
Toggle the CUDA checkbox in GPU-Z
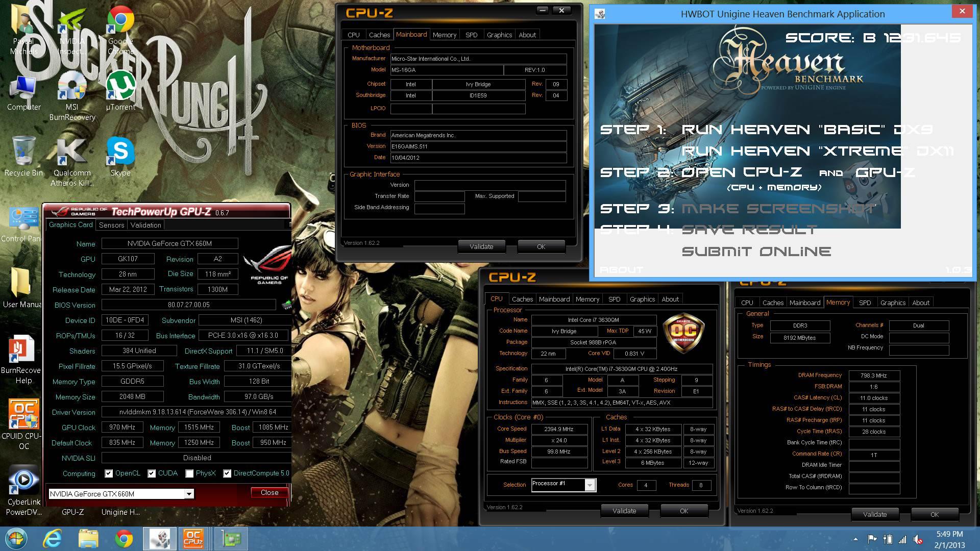coord(152,473)
